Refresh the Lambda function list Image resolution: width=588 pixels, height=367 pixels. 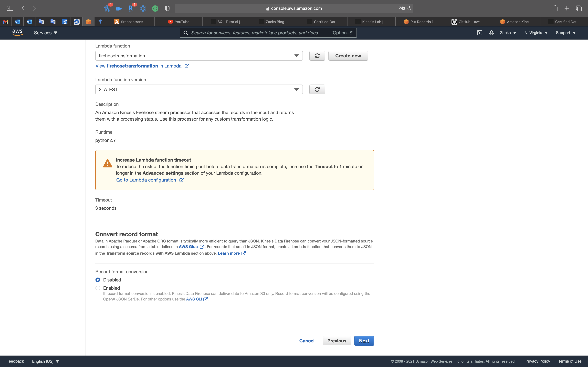[x=317, y=56]
